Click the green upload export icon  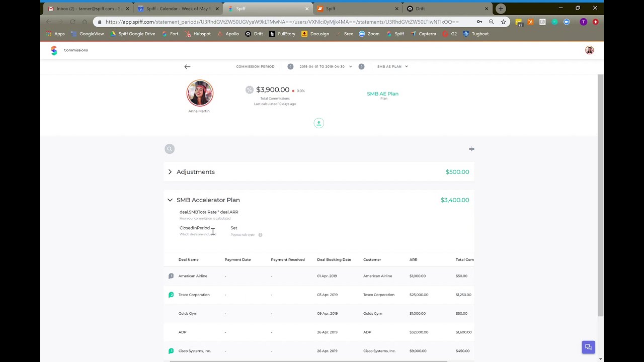coord(318,123)
